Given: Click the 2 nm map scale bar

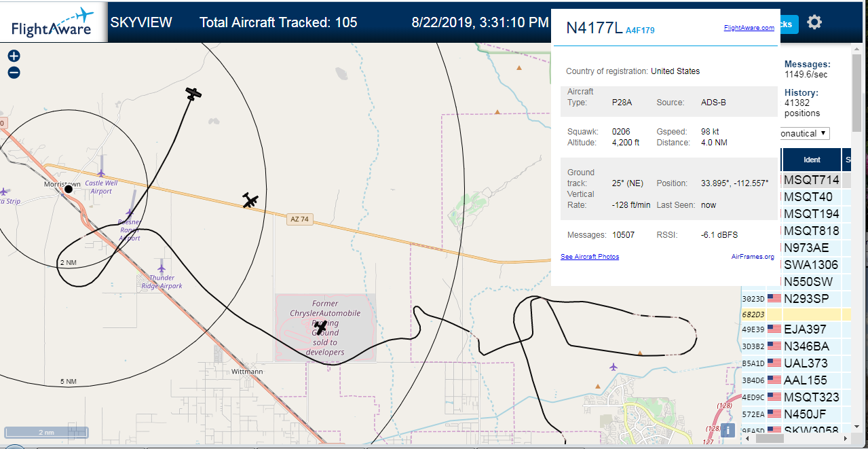Looking at the screenshot, I should pos(46,432).
